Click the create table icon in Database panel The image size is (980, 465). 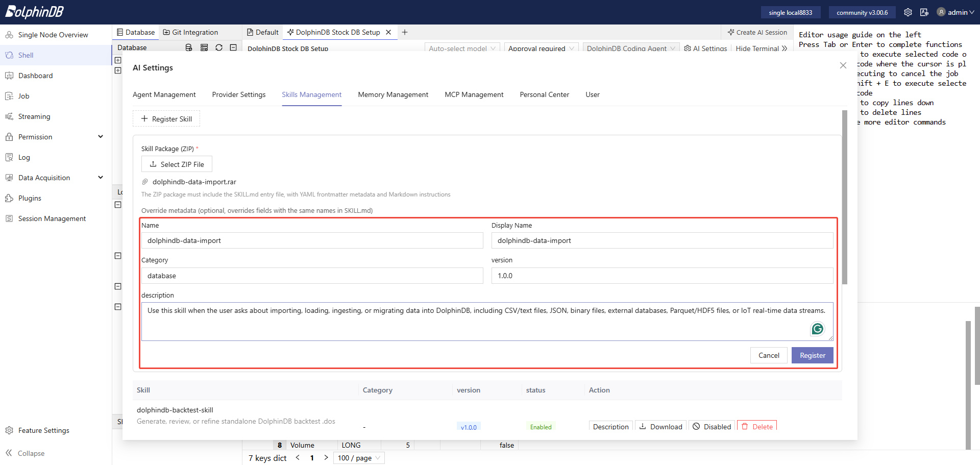204,47
